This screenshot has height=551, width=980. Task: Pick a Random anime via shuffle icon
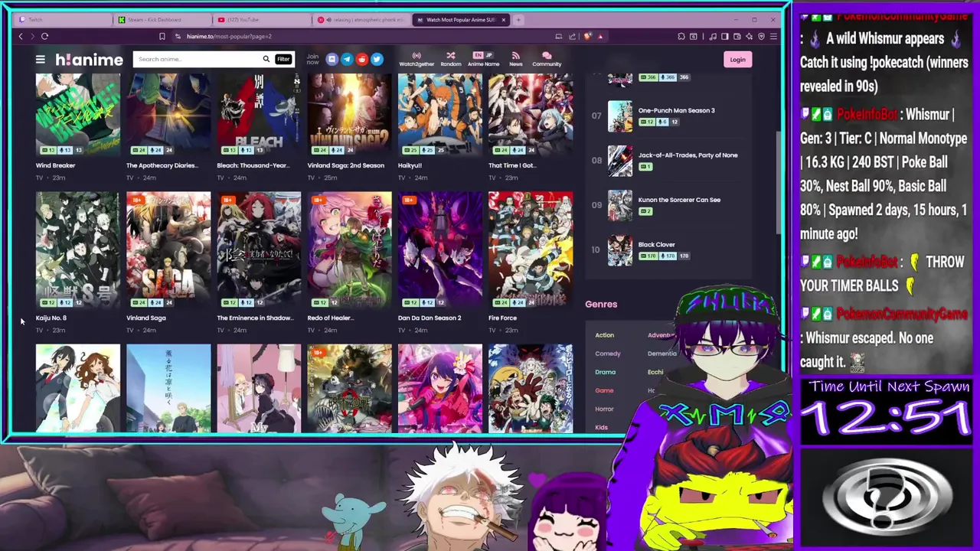(x=450, y=59)
